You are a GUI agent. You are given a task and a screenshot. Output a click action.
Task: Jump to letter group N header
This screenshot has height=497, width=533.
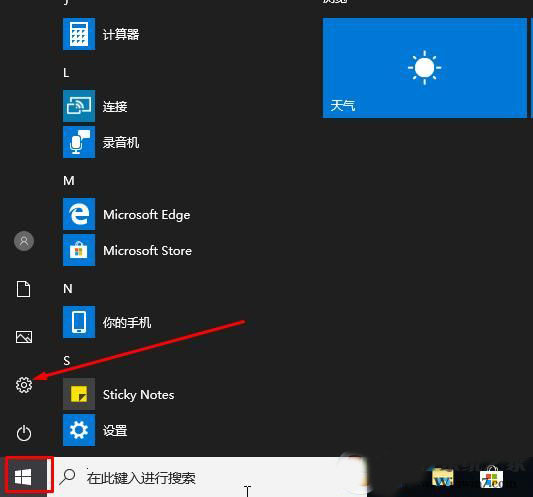click(x=68, y=289)
